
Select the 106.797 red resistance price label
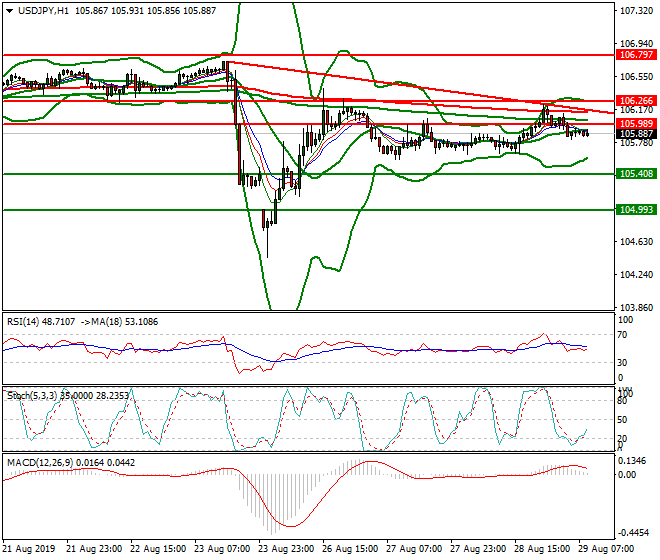pyautogui.click(x=636, y=55)
